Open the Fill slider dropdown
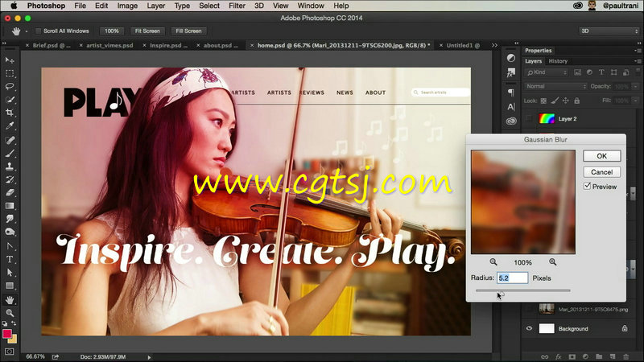Image resolution: width=644 pixels, height=362 pixels. click(x=636, y=101)
